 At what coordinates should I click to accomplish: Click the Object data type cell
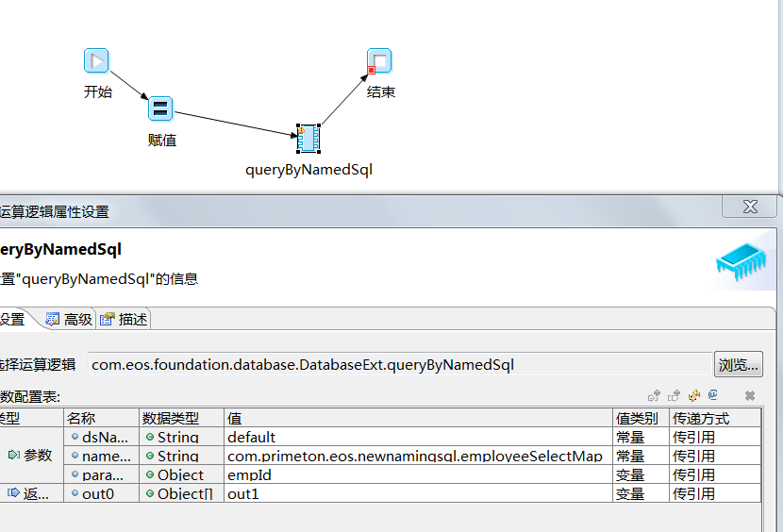(181, 474)
